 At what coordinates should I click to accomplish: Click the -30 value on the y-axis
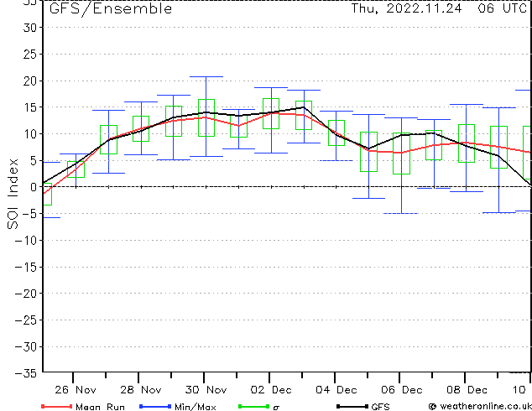26,347
